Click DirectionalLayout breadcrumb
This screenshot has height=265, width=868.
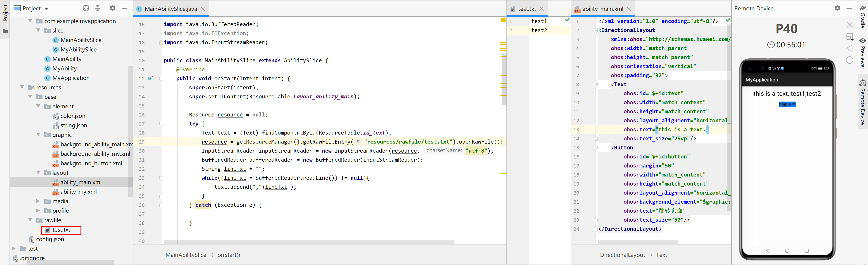(622, 255)
